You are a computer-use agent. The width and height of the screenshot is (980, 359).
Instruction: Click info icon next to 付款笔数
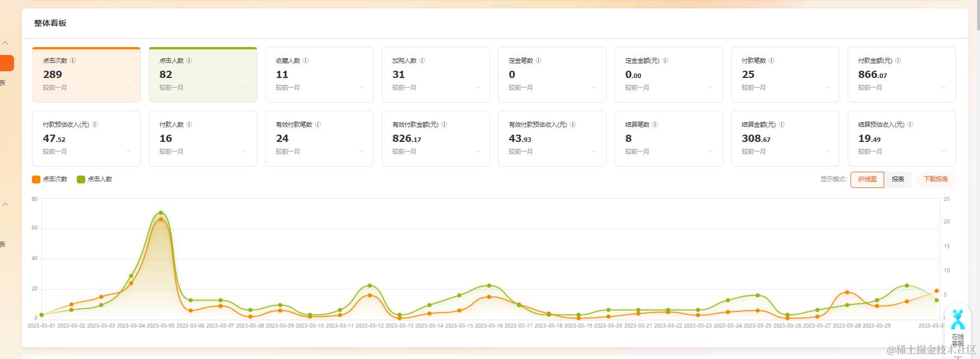point(771,61)
